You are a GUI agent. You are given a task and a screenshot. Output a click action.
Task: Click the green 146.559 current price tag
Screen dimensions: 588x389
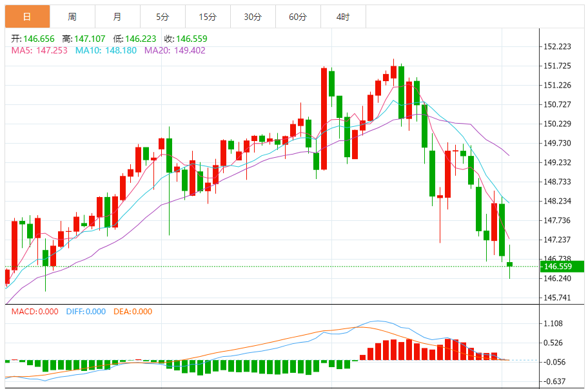coord(562,267)
